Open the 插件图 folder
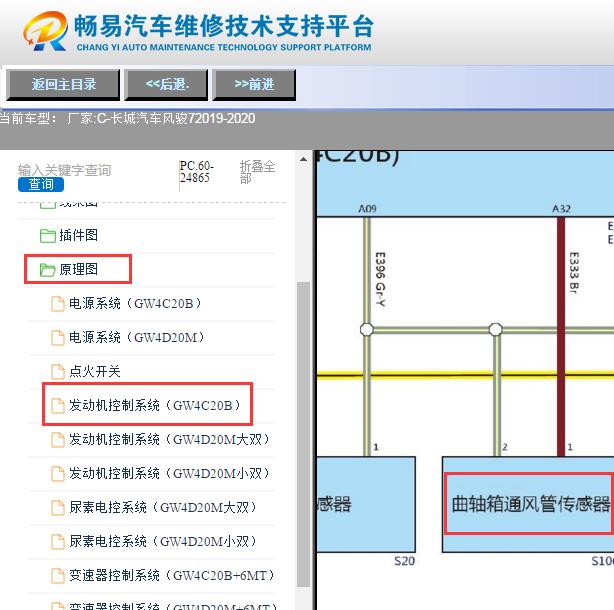Viewport: 614px width, 610px height. tap(78, 235)
